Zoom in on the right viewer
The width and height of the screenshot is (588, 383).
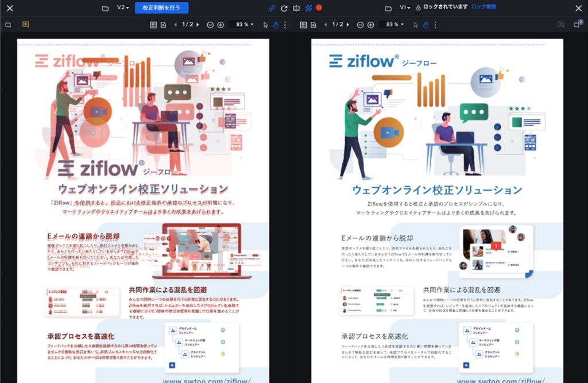(x=370, y=25)
